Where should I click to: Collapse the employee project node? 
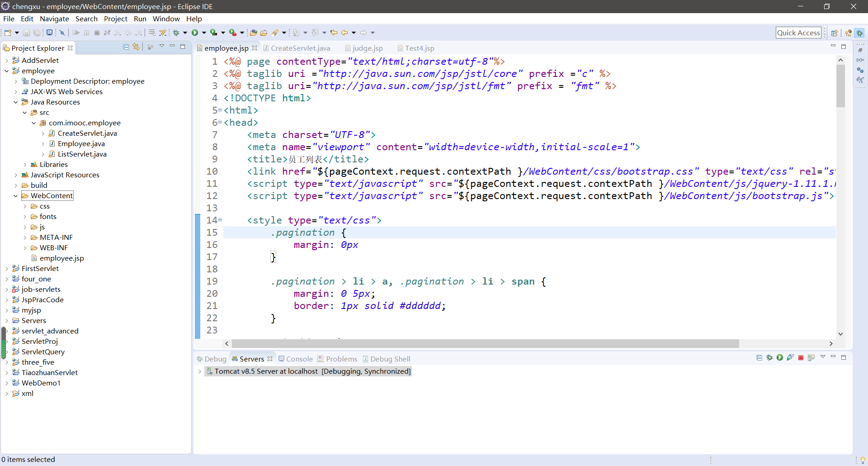[x=7, y=71]
